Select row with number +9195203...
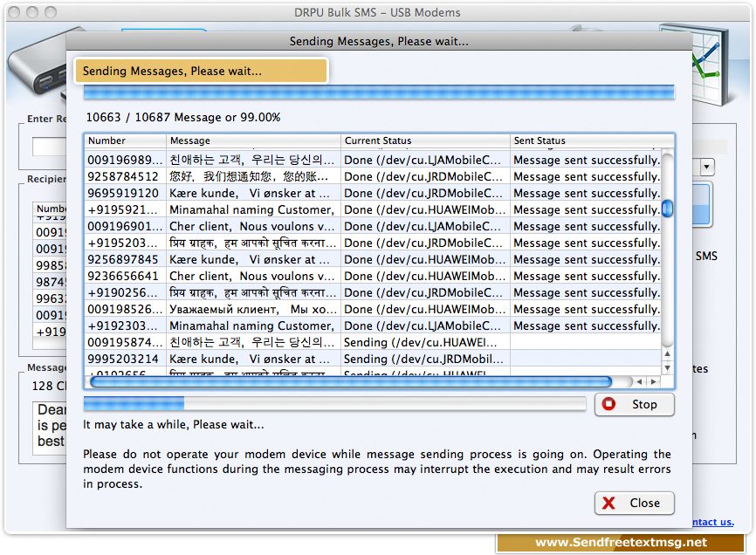Image resolution: width=756 pixels, height=555 pixels. pos(372,243)
